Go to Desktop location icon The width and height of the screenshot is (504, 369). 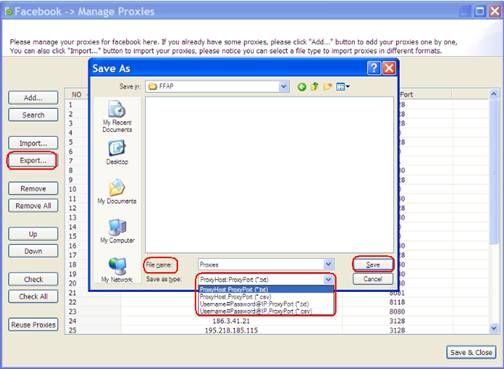117,152
